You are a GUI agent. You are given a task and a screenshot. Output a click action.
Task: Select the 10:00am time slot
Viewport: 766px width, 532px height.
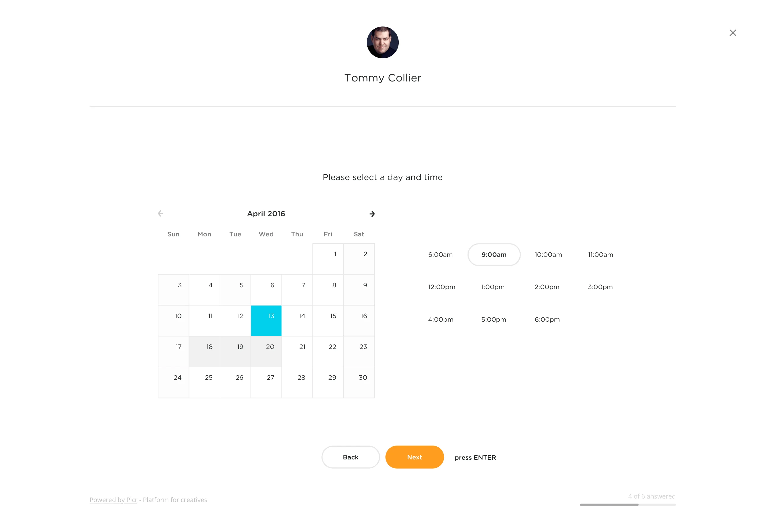coord(547,255)
